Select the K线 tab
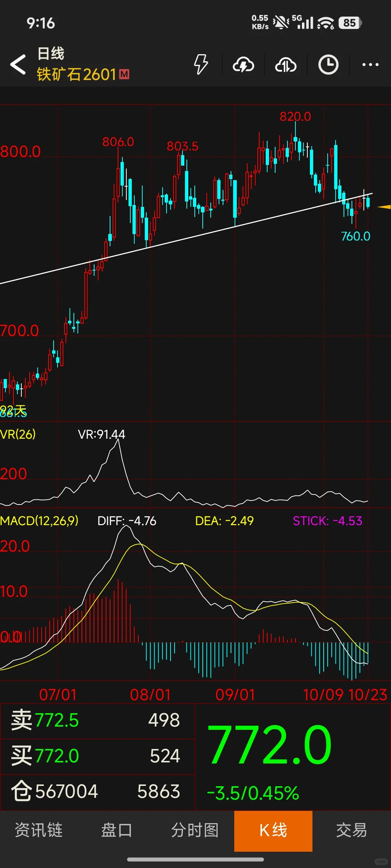The image size is (391, 868). tap(273, 831)
